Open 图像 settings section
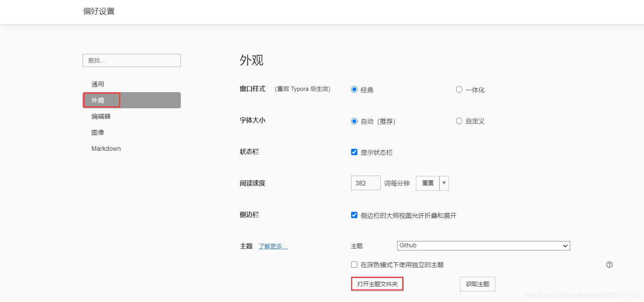The height and width of the screenshot is (302, 644). point(132,133)
